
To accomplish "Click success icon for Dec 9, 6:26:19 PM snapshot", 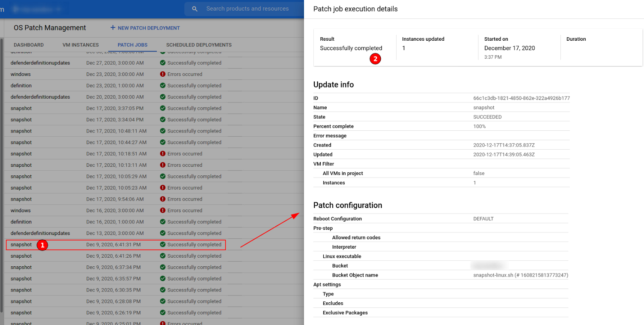I will click(x=163, y=313).
